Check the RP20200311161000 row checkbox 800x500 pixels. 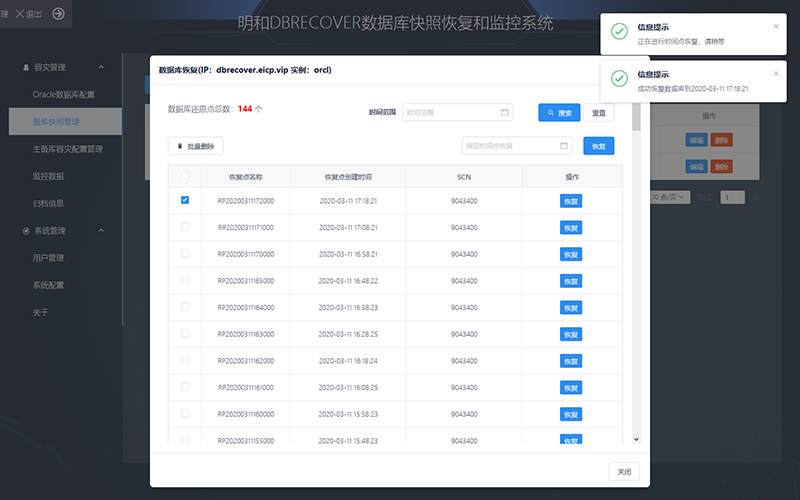[x=185, y=387]
